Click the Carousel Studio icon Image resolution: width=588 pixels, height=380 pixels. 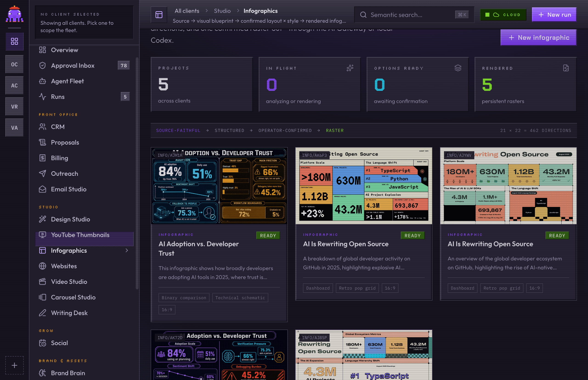[42, 297]
